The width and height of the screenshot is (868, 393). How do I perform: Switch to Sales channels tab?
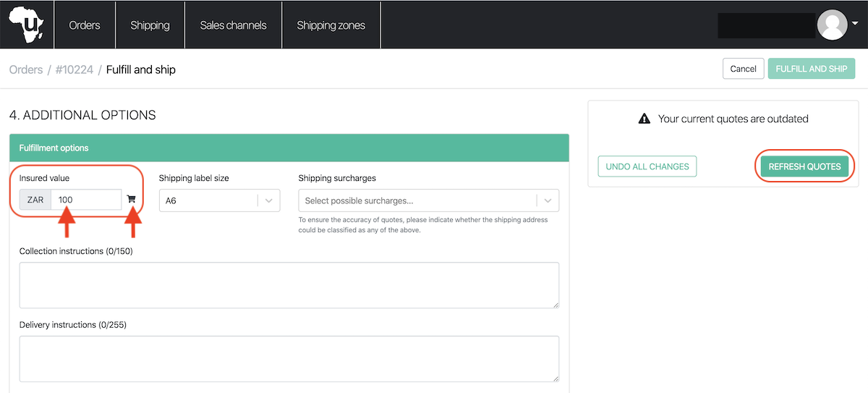click(x=233, y=25)
